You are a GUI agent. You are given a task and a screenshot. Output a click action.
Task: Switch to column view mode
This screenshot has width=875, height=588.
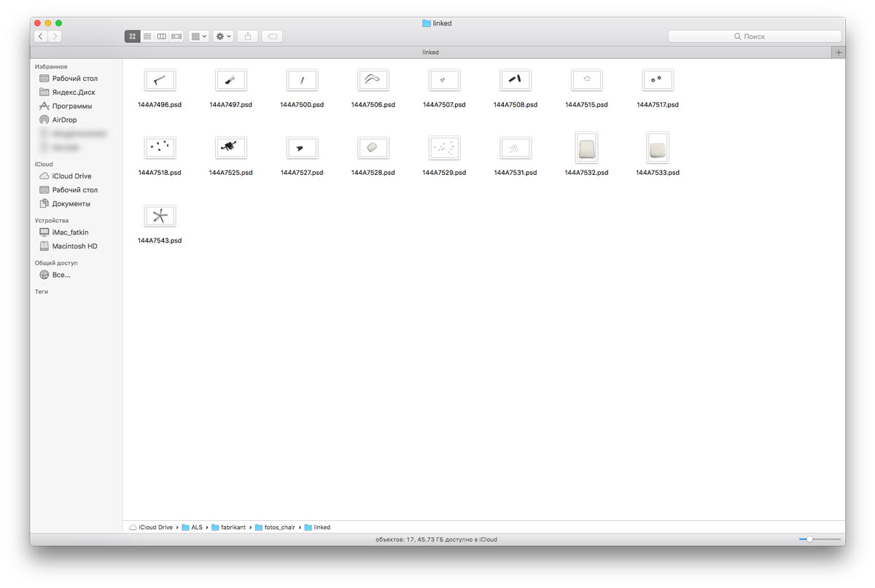(x=161, y=36)
